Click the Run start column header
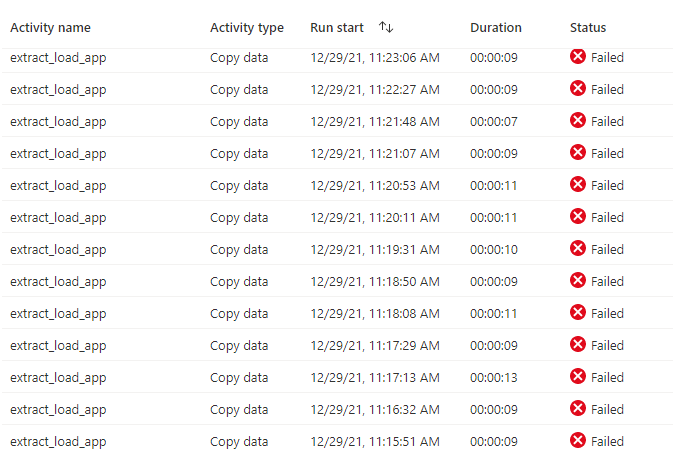This screenshot has height=454, width=673. [337, 27]
